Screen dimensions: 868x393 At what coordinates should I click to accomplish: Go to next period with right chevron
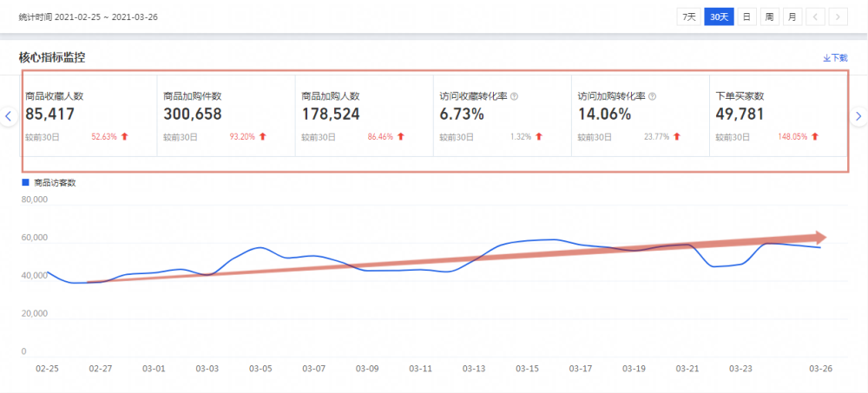coord(838,16)
